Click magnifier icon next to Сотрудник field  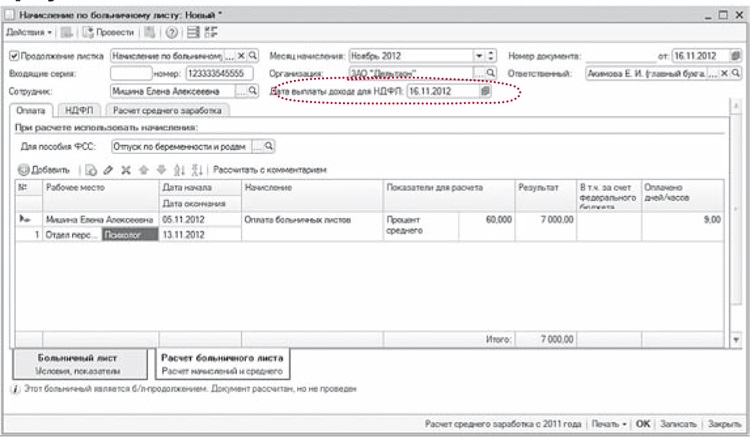point(253,91)
